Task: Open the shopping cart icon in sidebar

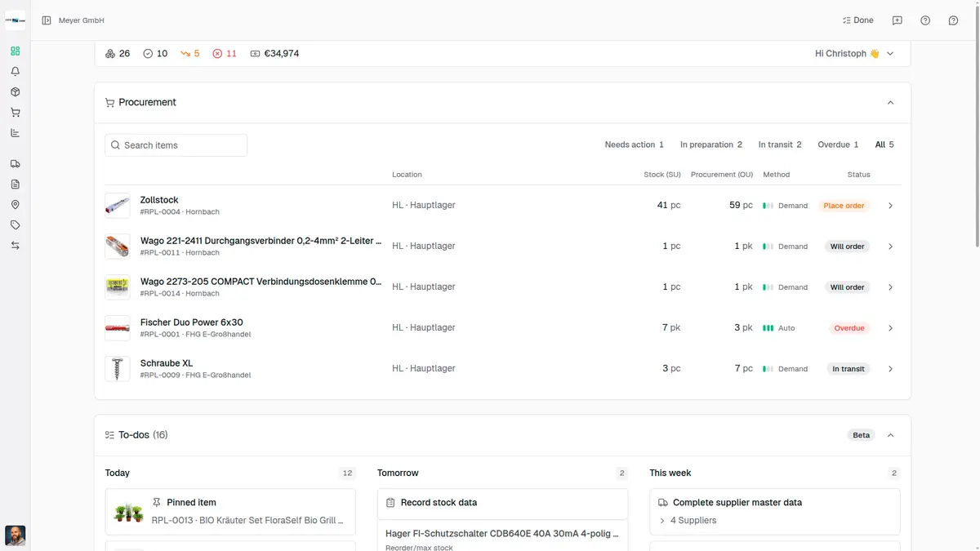Action: (15, 113)
